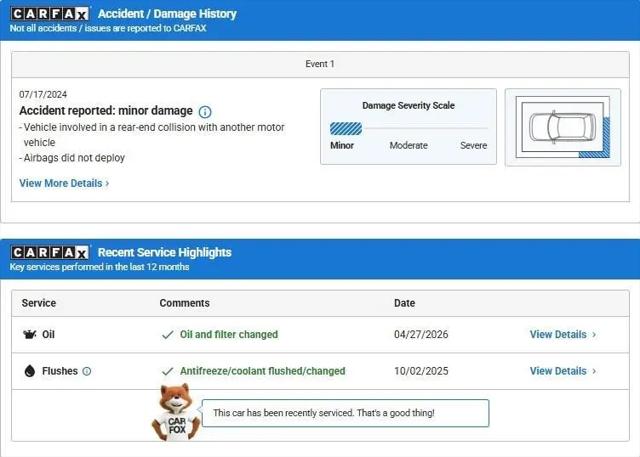Viewport: 640px width, 457px height.
Task: Click the Service column header
Action: [39, 303]
